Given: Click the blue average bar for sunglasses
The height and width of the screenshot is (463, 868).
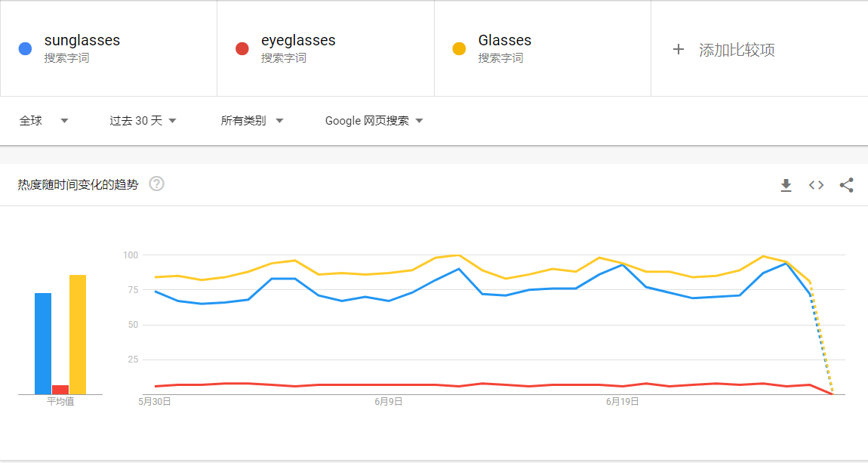Looking at the screenshot, I should 43,344.
